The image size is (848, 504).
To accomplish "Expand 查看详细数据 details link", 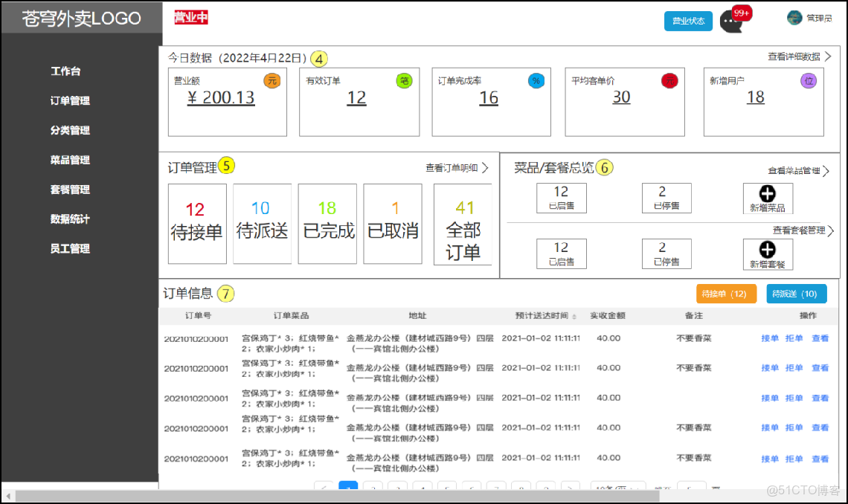I will click(794, 56).
